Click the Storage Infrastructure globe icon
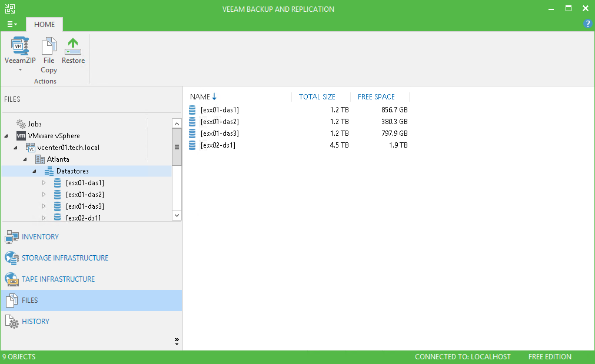This screenshot has width=595, height=364. 11,258
